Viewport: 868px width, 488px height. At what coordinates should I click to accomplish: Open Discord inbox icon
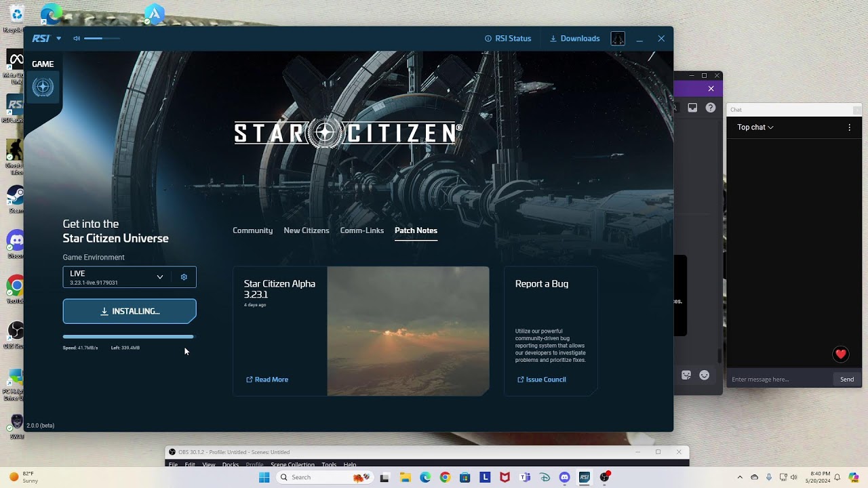[x=692, y=108]
